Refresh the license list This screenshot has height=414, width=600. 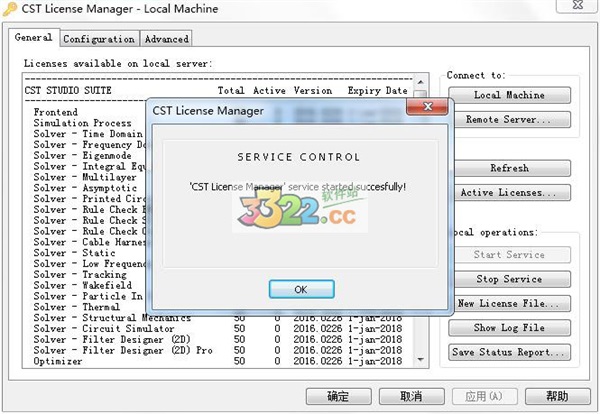[509, 168]
